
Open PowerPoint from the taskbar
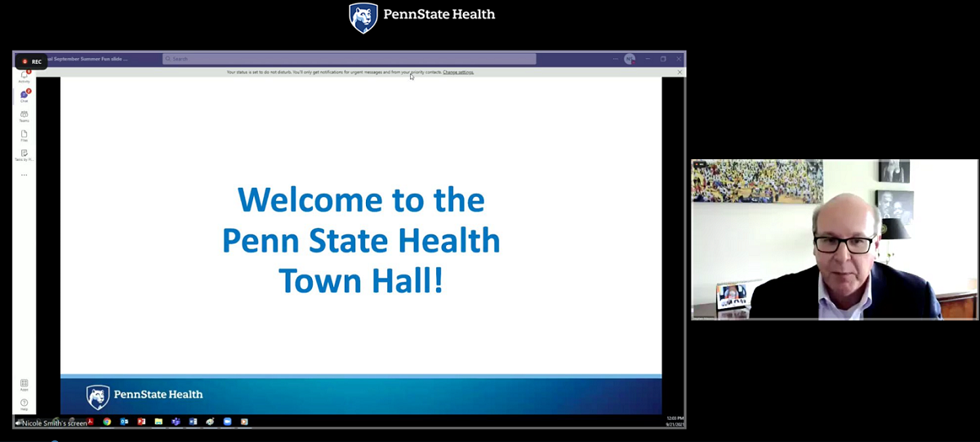[141, 422]
